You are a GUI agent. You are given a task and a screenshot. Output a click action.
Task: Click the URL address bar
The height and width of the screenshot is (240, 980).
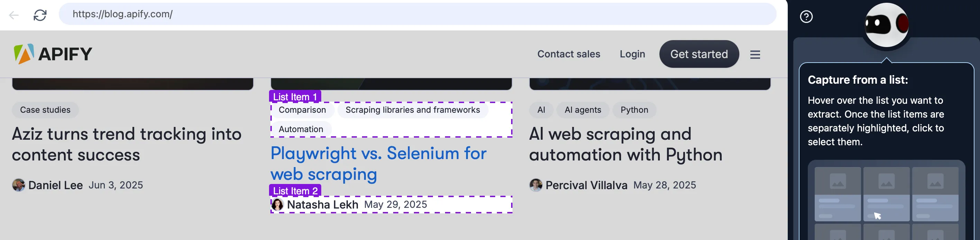417,14
